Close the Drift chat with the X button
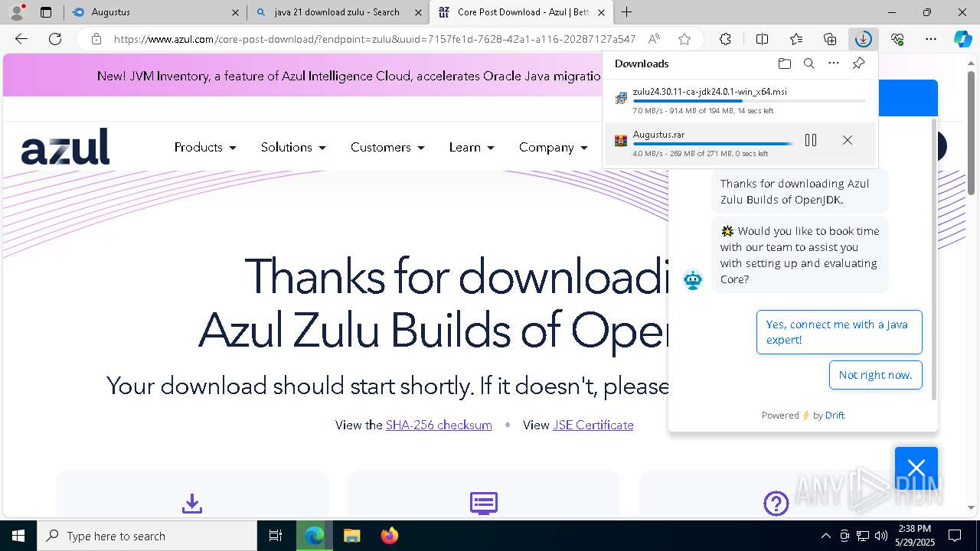The width and height of the screenshot is (980, 551). tap(916, 468)
